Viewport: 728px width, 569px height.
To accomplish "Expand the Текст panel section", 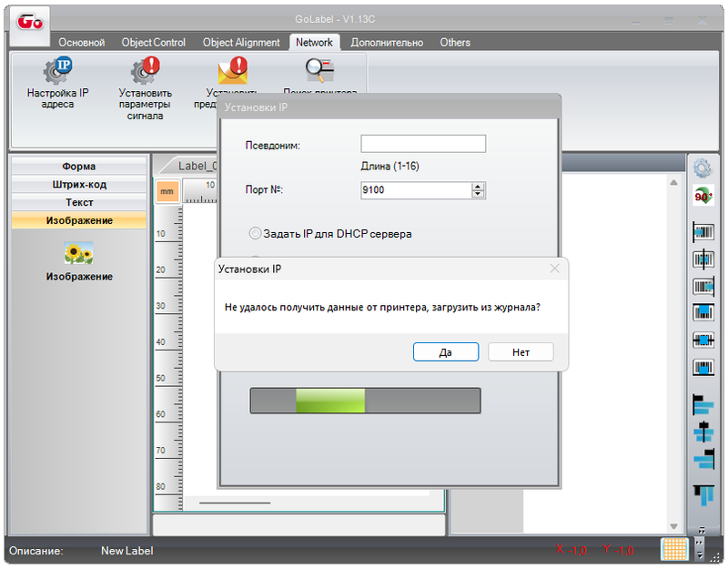I will coord(79,202).
